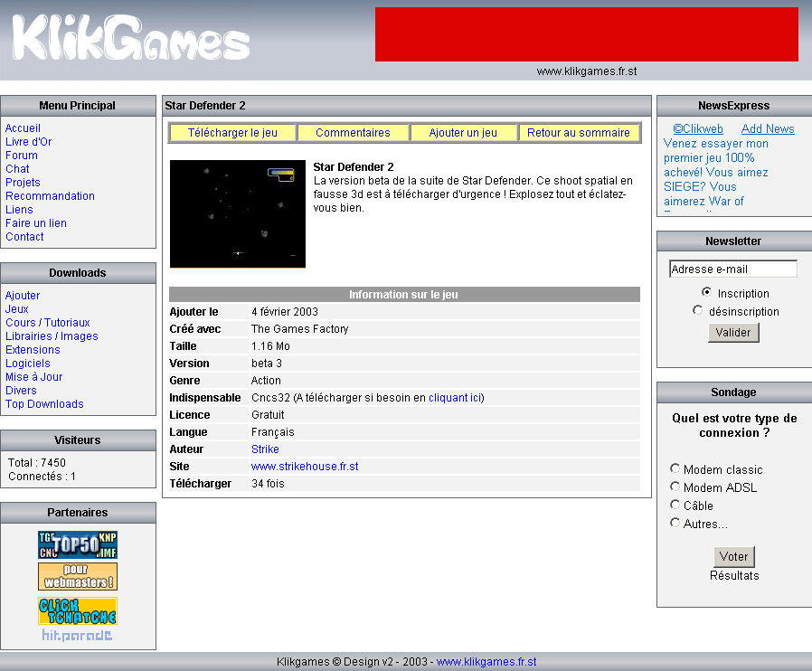Open Recommandation link
Screen dimensions: 812x671
pos(51,196)
